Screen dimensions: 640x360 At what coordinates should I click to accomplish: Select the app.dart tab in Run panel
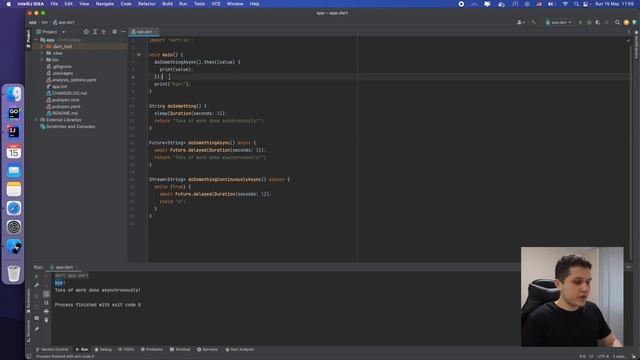[64, 267]
